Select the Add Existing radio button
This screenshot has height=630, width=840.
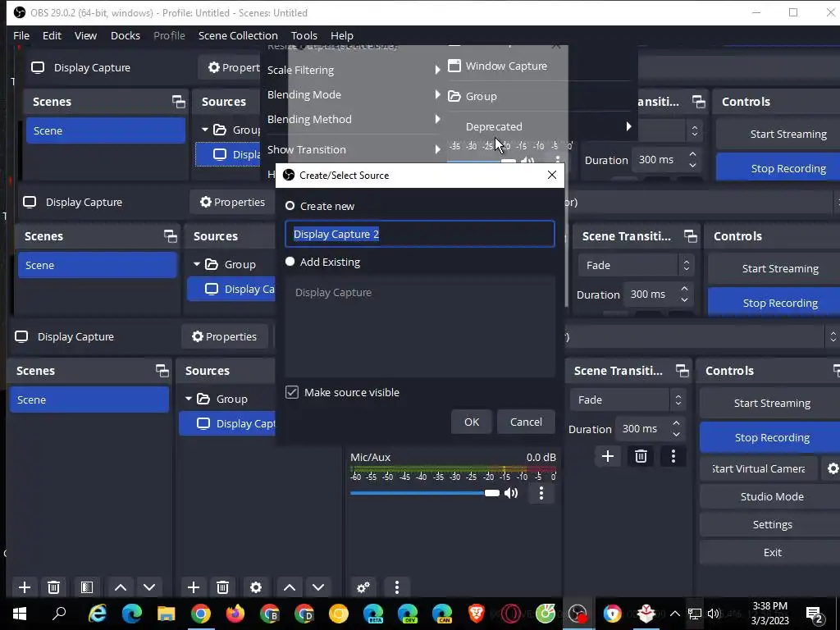(x=290, y=262)
